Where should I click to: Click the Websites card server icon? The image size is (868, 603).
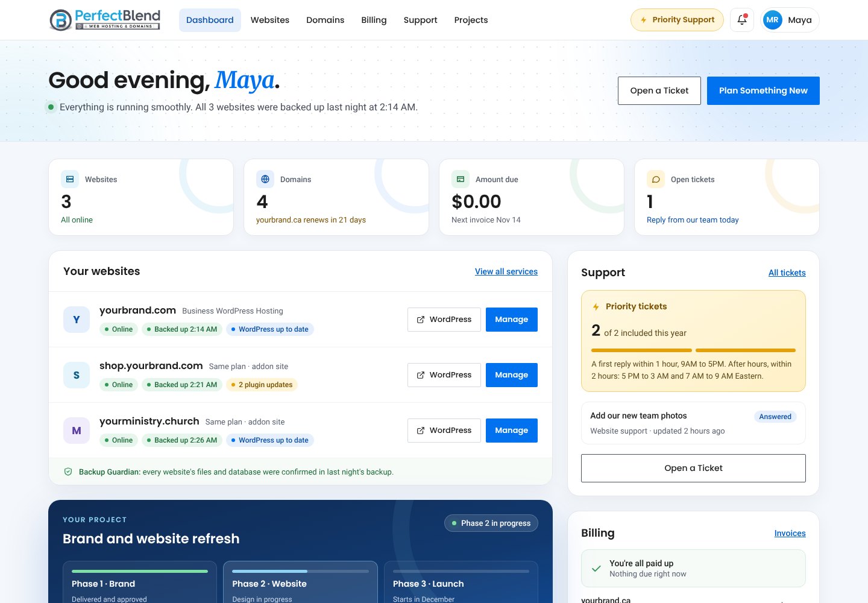point(70,179)
